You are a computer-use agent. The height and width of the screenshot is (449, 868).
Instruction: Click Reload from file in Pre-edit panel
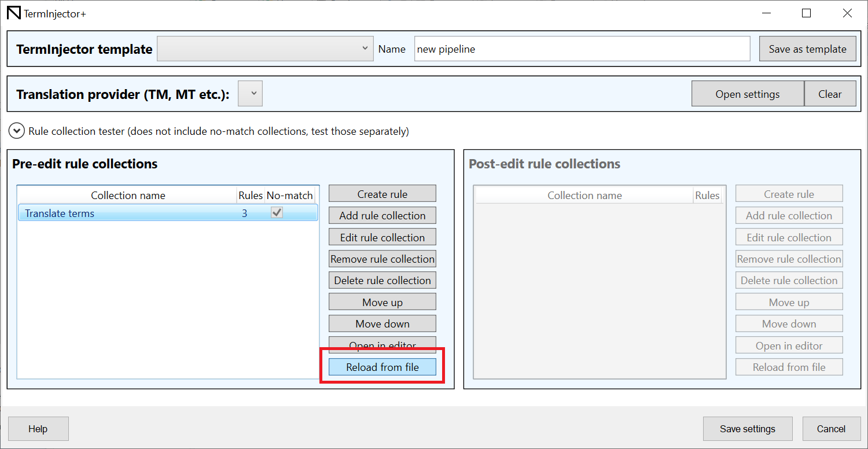click(382, 367)
